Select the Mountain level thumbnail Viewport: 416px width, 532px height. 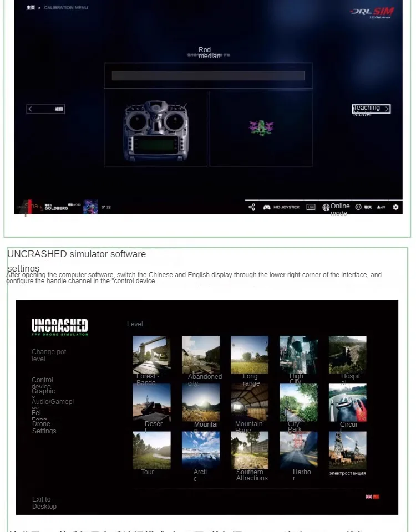tap(201, 403)
